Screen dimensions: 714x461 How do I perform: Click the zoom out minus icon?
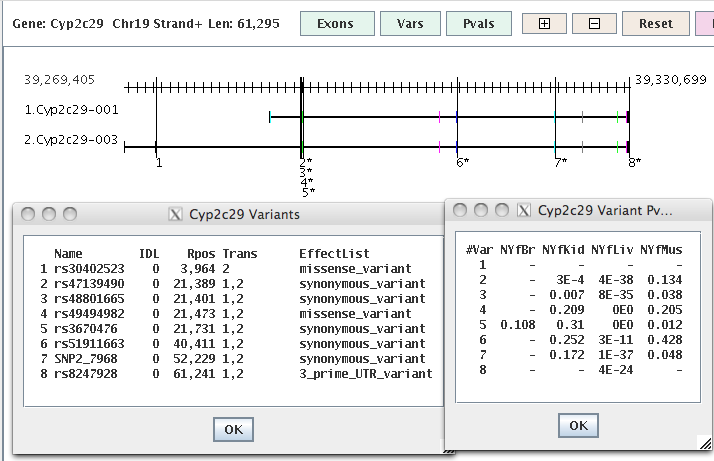(594, 23)
